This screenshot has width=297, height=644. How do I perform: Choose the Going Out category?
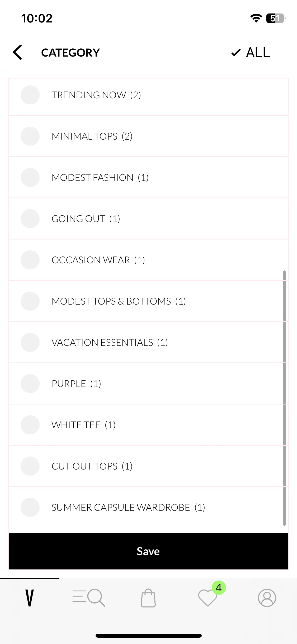(x=148, y=219)
